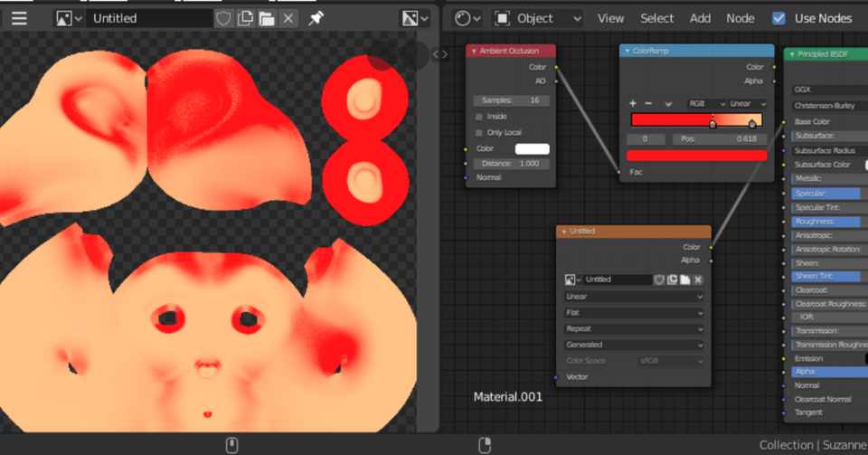Image resolution: width=868 pixels, height=455 pixels.
Task: Click the Sheen Tint slider
Action: [x=830, y=276]
